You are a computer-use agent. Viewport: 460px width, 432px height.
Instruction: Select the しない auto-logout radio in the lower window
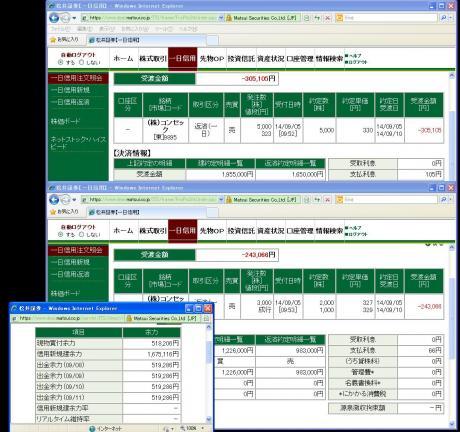81,234
